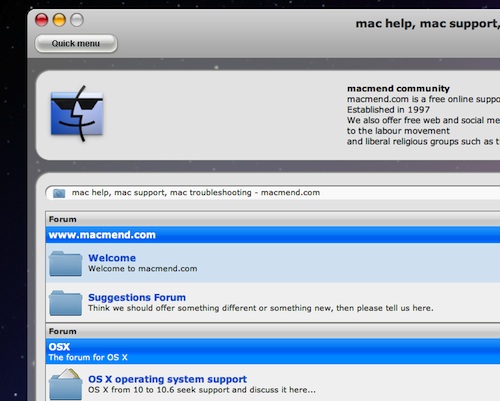Click the www.macmend.com category header

point(102,235)
